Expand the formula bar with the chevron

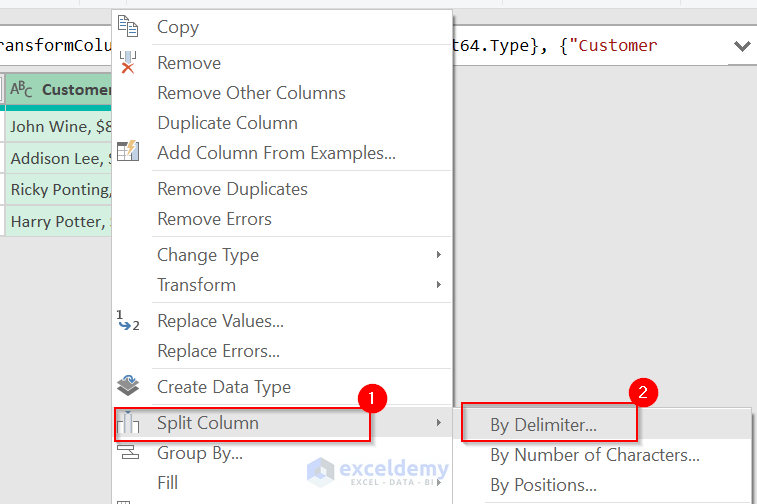[x=742, y=46]
